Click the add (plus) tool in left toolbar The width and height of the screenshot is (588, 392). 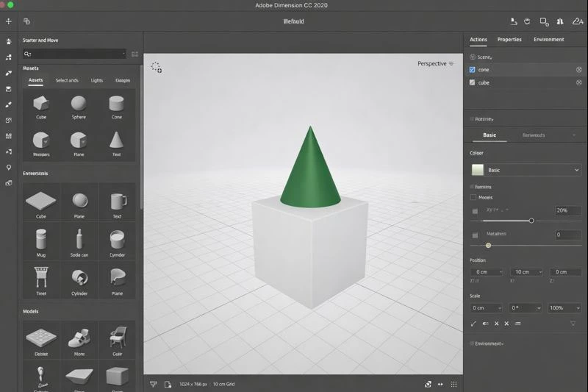point(9,21)
